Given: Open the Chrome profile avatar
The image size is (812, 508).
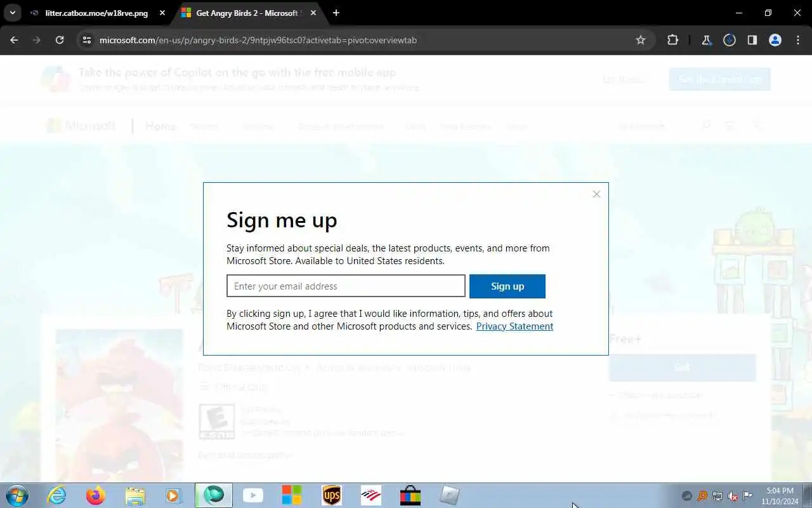Looking at the screenshot, I should (x=775, y=40).
